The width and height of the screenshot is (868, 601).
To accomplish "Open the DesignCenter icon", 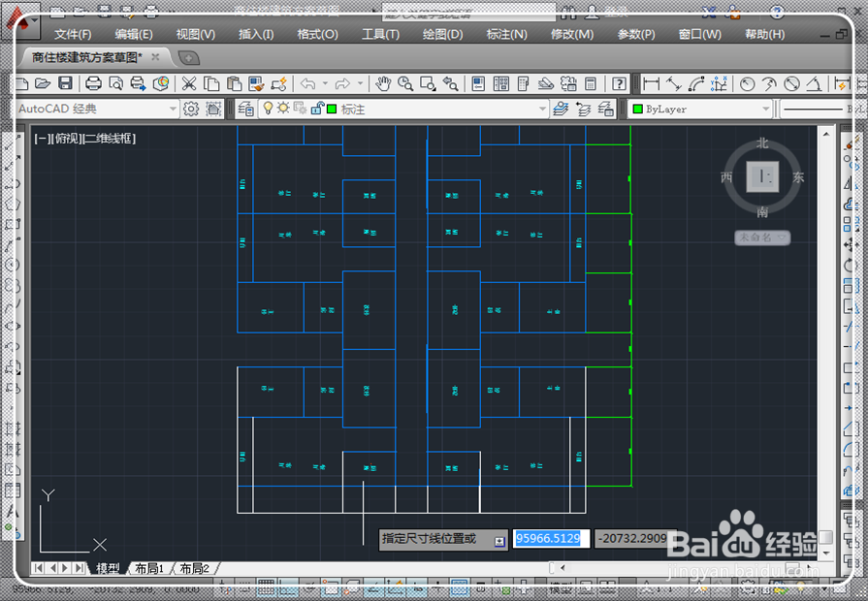I will coord(501,84).
